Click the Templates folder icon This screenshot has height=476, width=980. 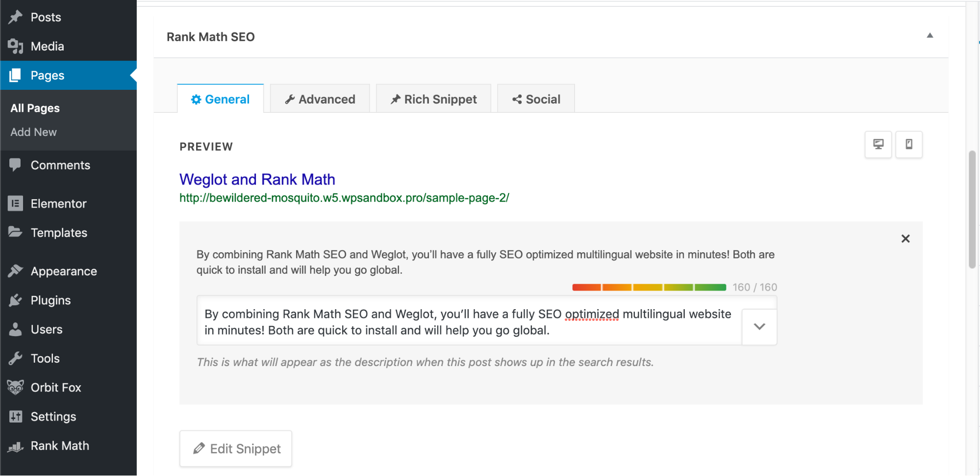coord(15,232)
